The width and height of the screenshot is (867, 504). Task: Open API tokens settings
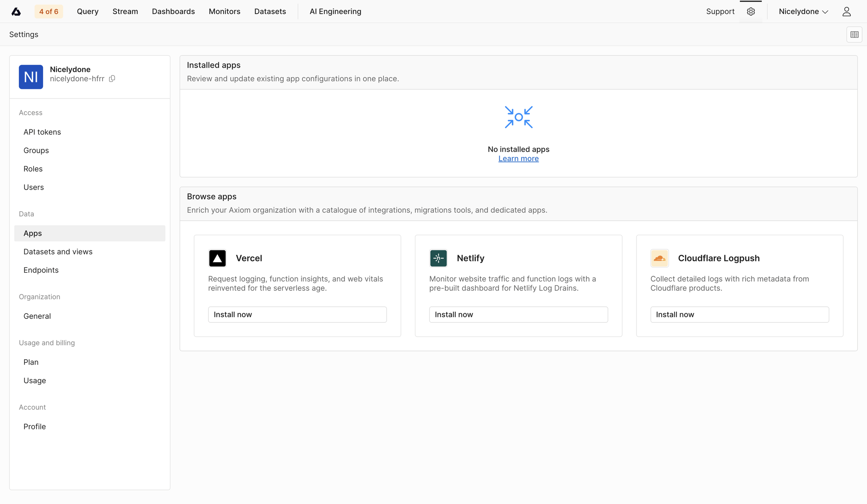pyautogui.click(x=90, y=132)
